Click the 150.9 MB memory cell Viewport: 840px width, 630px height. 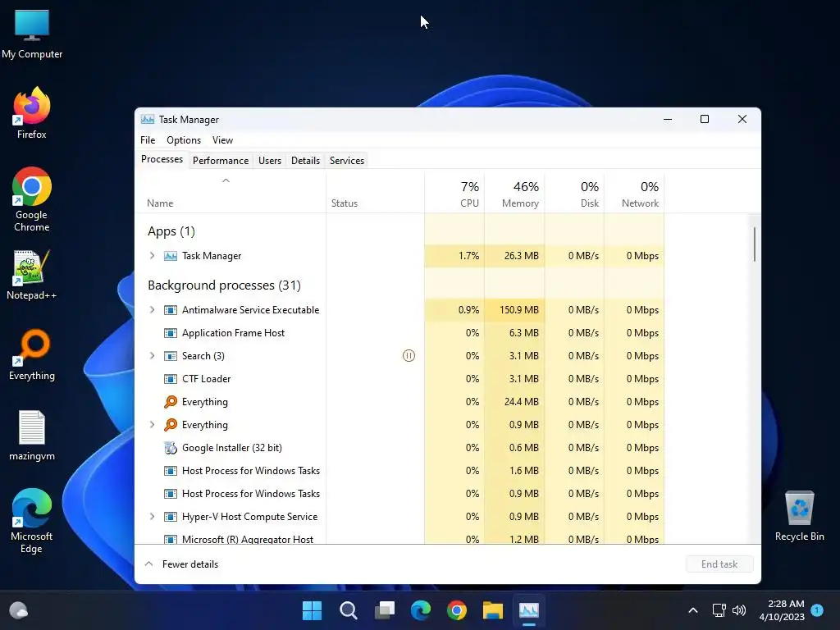(x=514, y=309)
